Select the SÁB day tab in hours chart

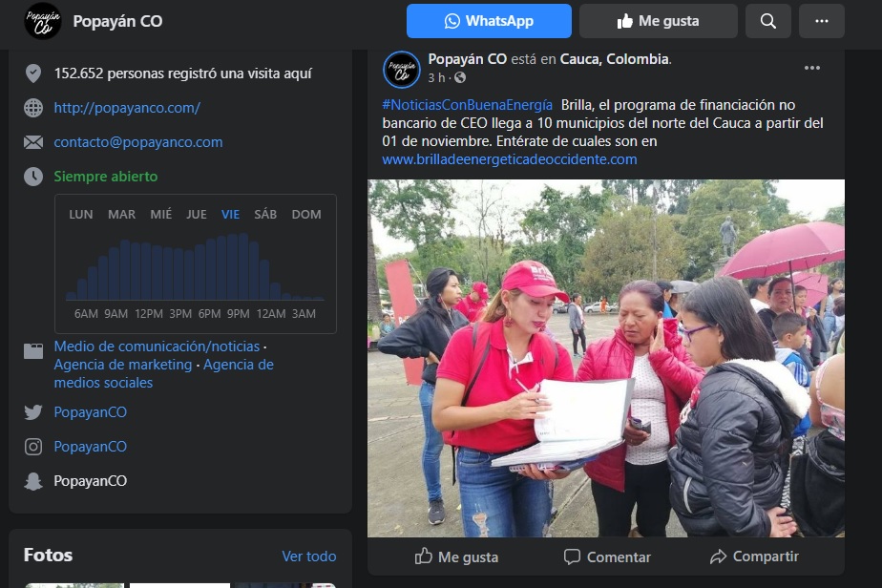point(265,215)
